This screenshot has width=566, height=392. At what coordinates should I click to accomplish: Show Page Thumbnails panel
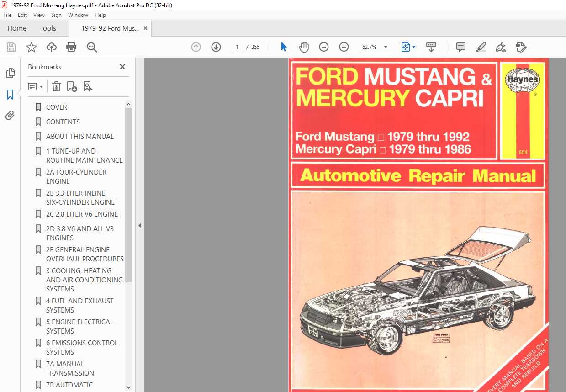tap(10, 73)
